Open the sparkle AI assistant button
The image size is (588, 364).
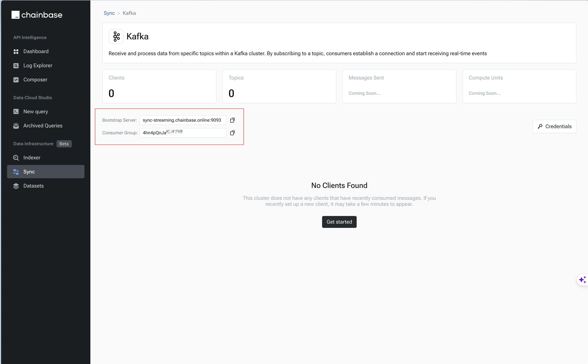[582, 280]
